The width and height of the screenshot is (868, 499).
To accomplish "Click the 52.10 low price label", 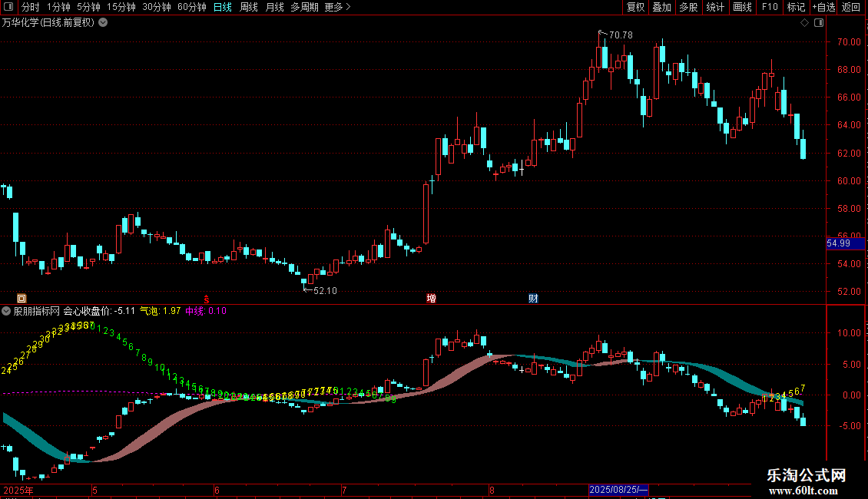I will [325, 290].
